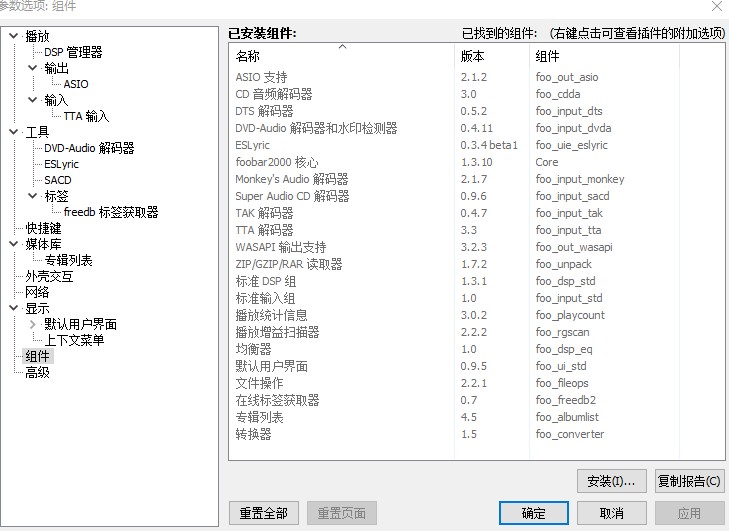Viewport: 729px width, 531px height.
Task: Click the 重置全部 button
Action: (264, 513)
